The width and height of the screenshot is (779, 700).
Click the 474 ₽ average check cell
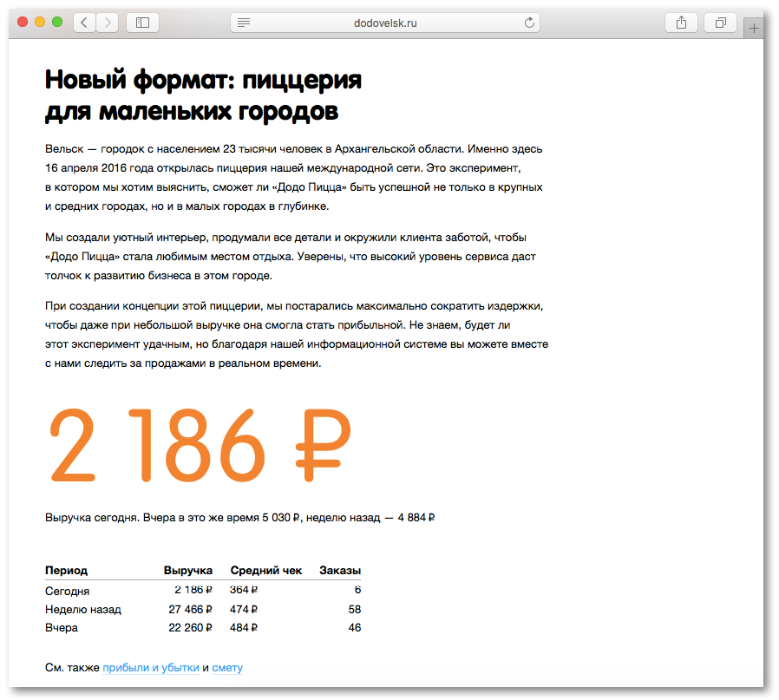[x=244, y=610]
